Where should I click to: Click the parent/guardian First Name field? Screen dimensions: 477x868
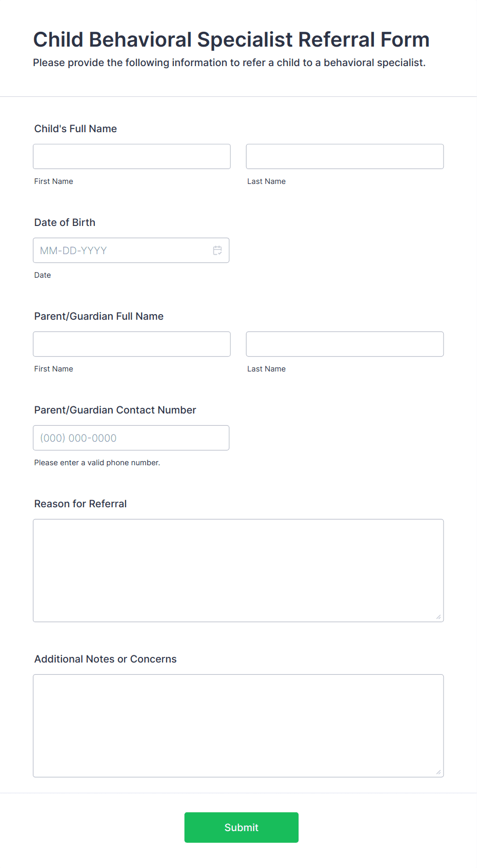132,344
